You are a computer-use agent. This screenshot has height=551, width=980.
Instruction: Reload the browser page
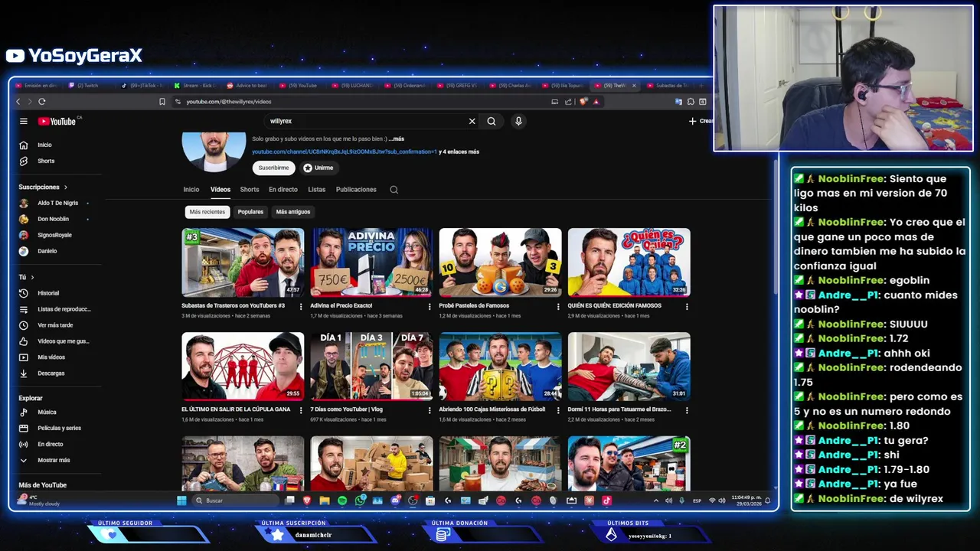[41, 101]
